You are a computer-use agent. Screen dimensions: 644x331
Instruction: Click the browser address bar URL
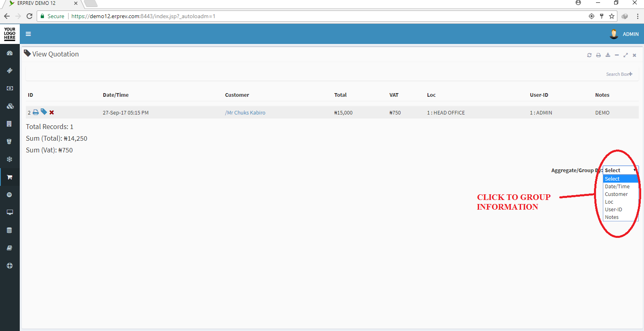pos(143,17)
